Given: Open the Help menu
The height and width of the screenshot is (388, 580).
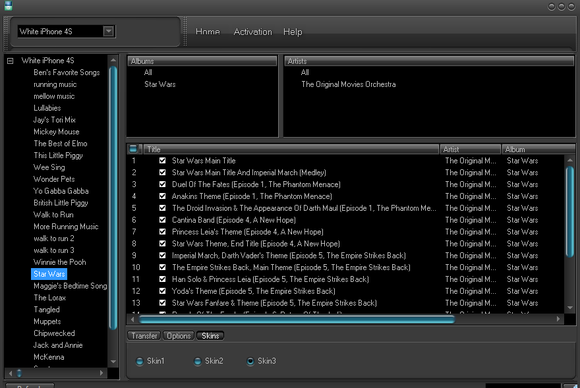Looking at the screenshot, I should 293,32.
